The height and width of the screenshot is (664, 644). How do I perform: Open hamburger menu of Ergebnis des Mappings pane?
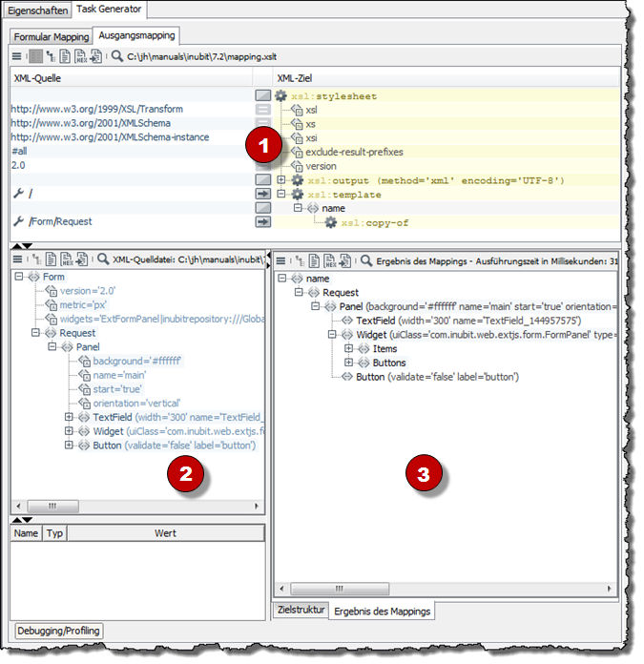(x=280, y=260)
